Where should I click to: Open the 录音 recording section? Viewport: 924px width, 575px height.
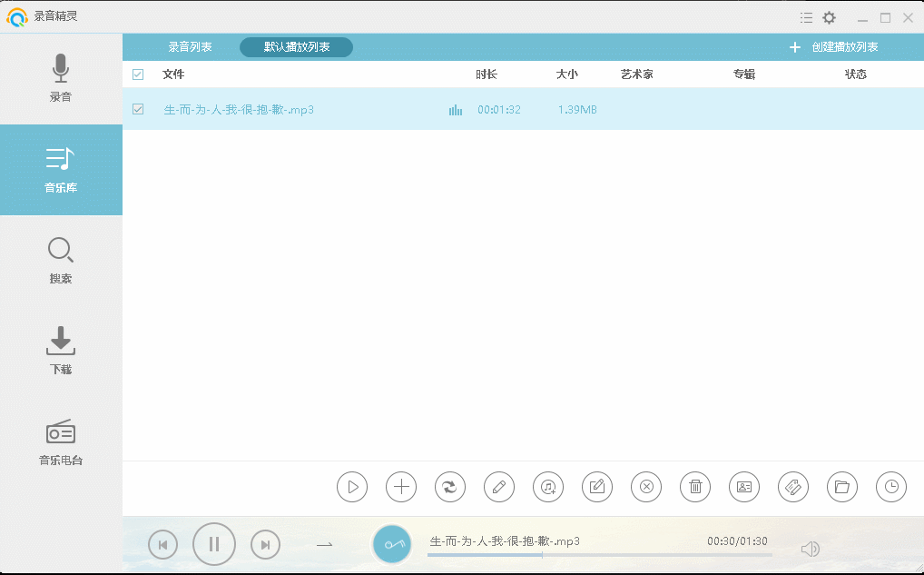pos(61,79)
